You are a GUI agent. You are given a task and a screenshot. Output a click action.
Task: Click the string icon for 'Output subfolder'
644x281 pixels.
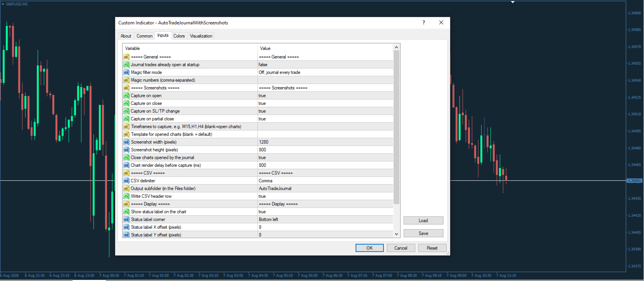[126, 188]
